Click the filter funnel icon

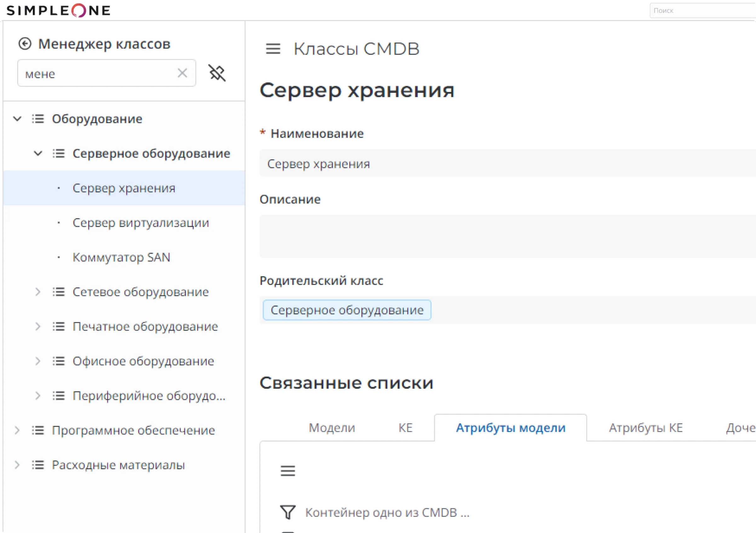pyautogui.click(x=288, y=512)
